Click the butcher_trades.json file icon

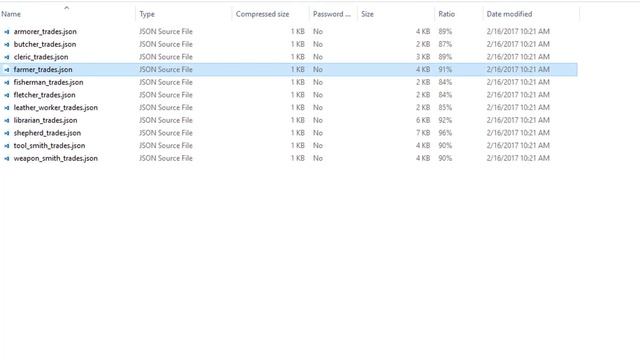pyautogui.click(x=7, y=44)
